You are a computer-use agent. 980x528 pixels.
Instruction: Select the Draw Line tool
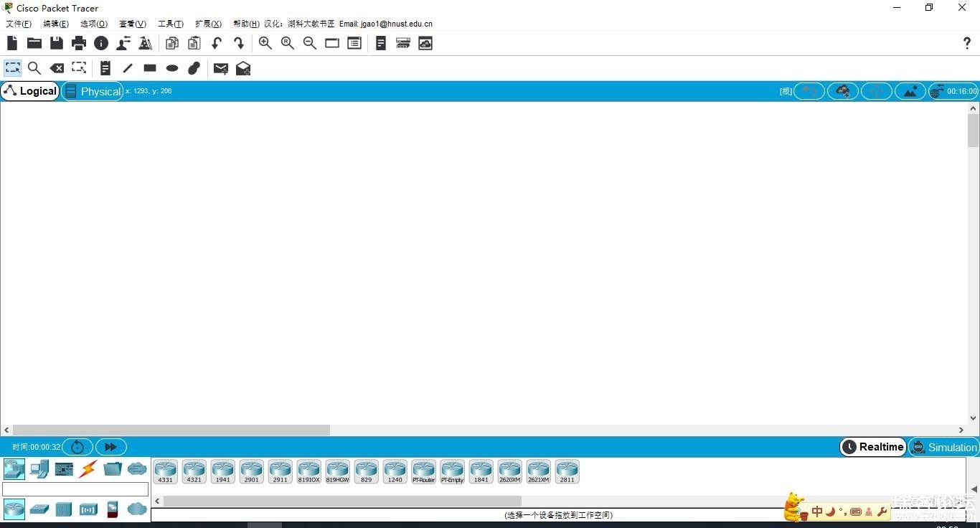tap(128, 68)
